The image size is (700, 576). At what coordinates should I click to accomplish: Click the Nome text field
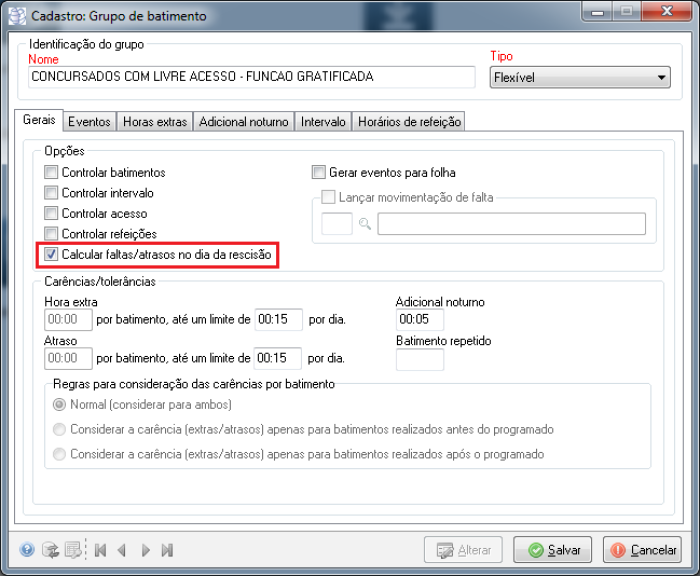point(251,77)
